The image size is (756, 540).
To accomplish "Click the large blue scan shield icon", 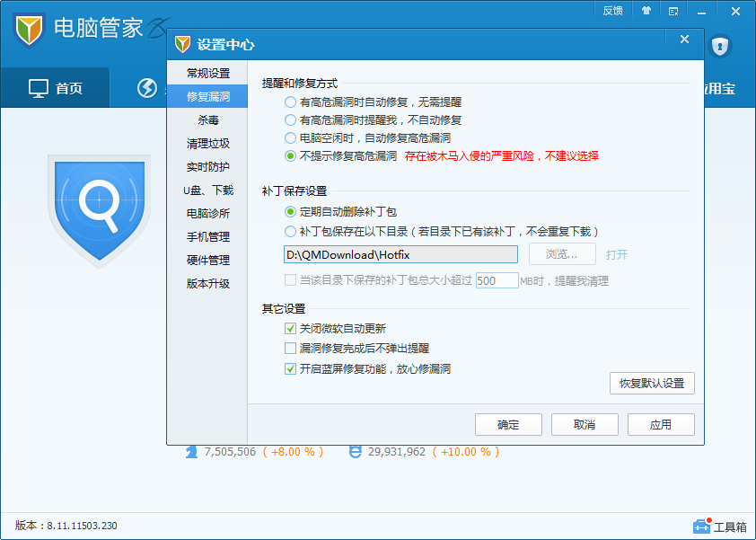I will (x=100, y=211).
